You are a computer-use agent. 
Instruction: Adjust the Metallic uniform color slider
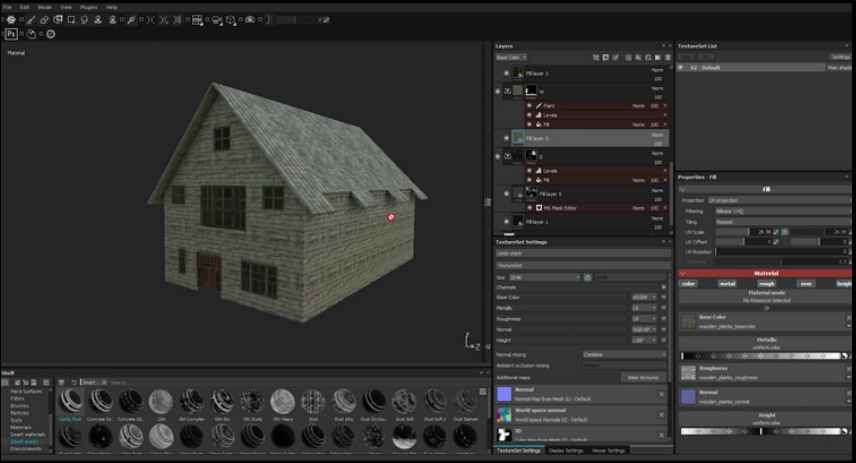[x=761, y=356]
